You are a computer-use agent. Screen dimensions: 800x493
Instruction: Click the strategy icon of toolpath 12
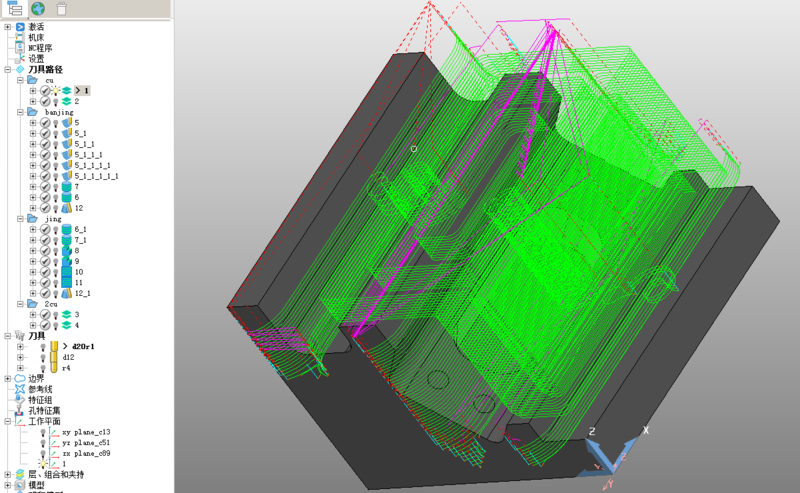point(66,208)
